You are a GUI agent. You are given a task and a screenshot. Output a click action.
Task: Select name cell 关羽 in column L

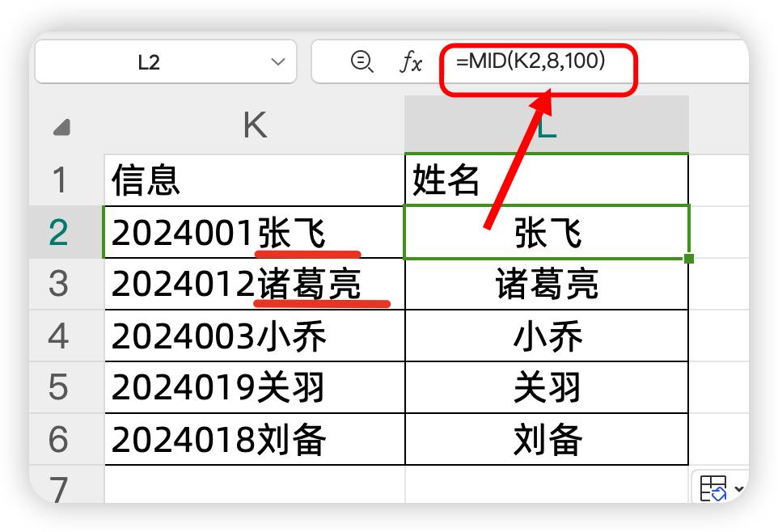547,387
